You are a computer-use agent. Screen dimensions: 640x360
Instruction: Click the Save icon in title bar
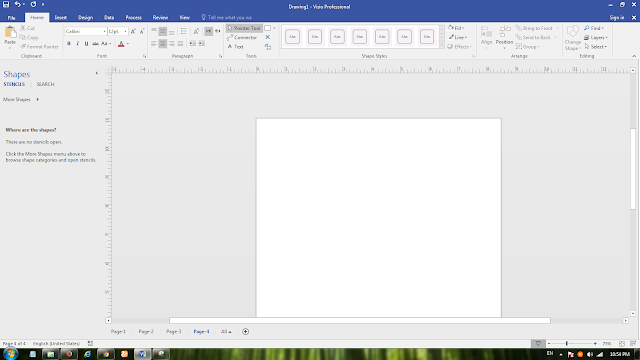(6, 4)
